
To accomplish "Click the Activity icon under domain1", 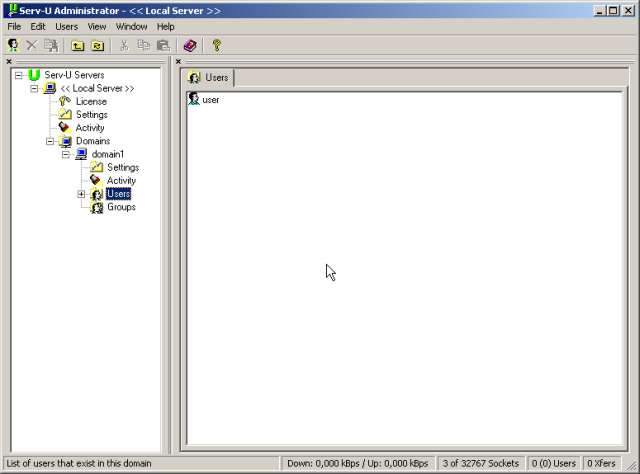I will tap(96, 180).
